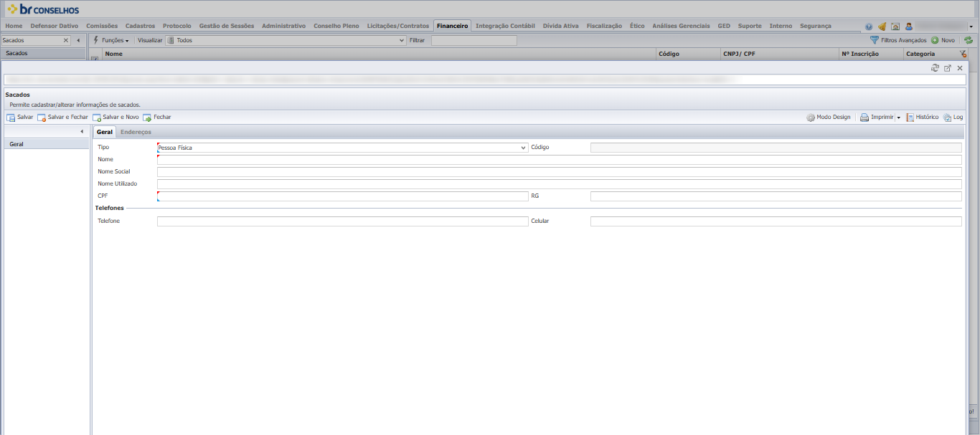Focus the Nome Social input field
Screen dimensions: 980x435
coord(559,172)
